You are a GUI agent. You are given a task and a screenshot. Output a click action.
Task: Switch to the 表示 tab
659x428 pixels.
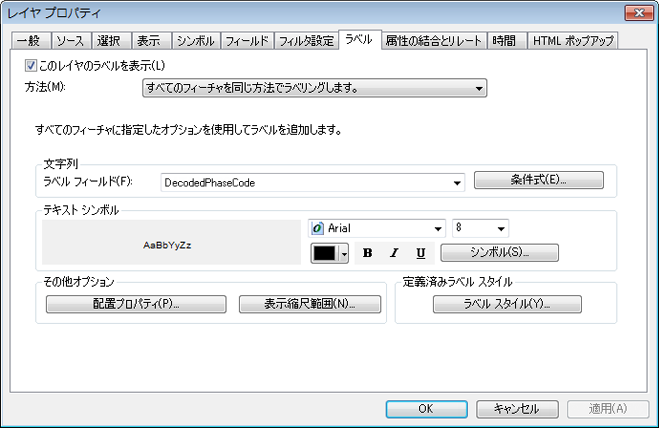[x=151, y=41]
